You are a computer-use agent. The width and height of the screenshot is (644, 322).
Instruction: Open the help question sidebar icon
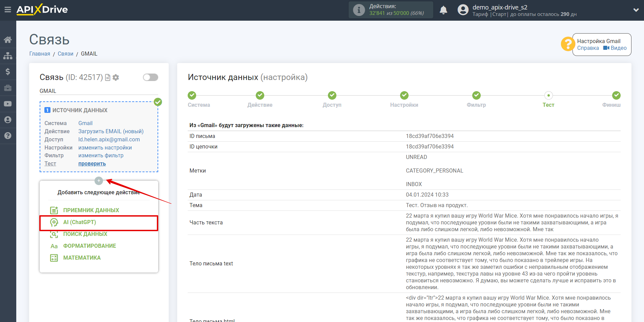pyautogui.click(x=8, y=136)
